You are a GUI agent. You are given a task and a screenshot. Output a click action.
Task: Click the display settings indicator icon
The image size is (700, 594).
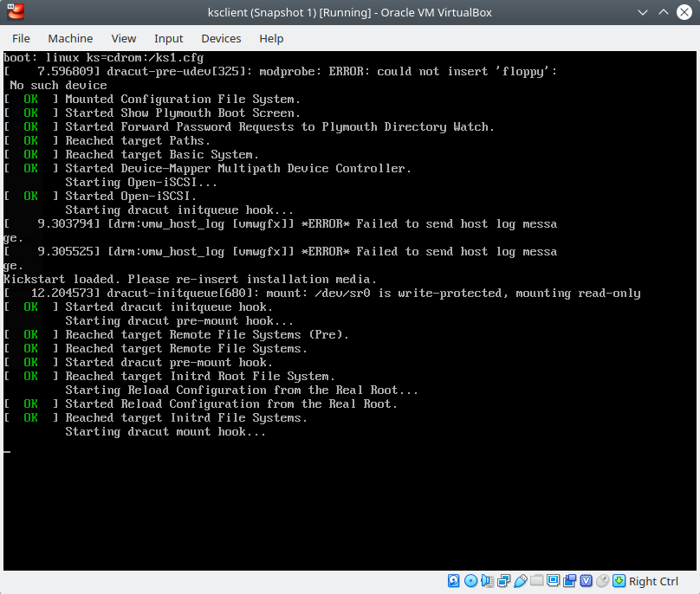553,581
